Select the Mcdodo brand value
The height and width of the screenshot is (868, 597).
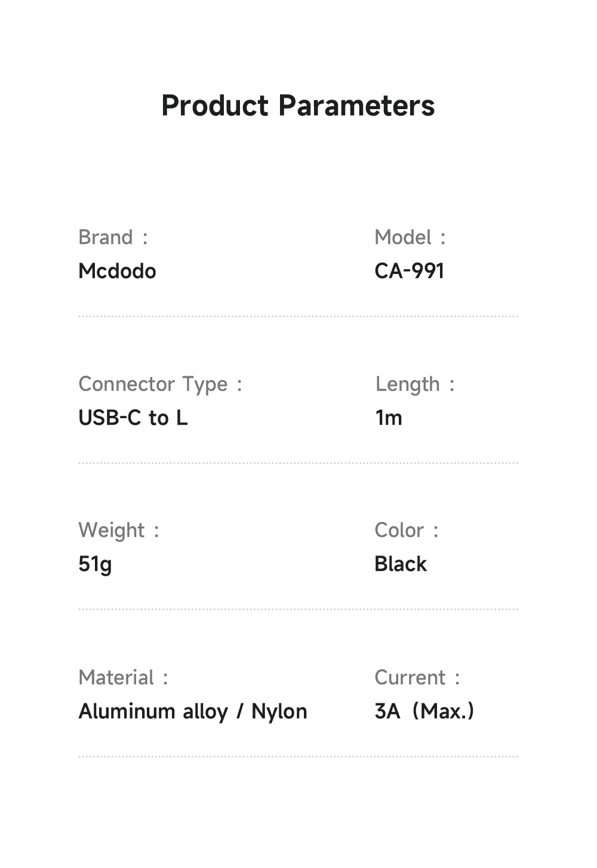coord(117,271)
